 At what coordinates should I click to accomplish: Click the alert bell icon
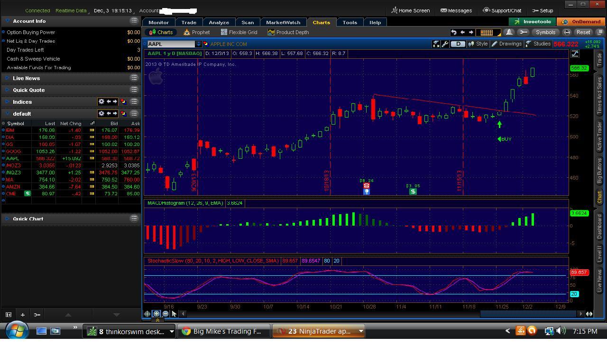509,32
